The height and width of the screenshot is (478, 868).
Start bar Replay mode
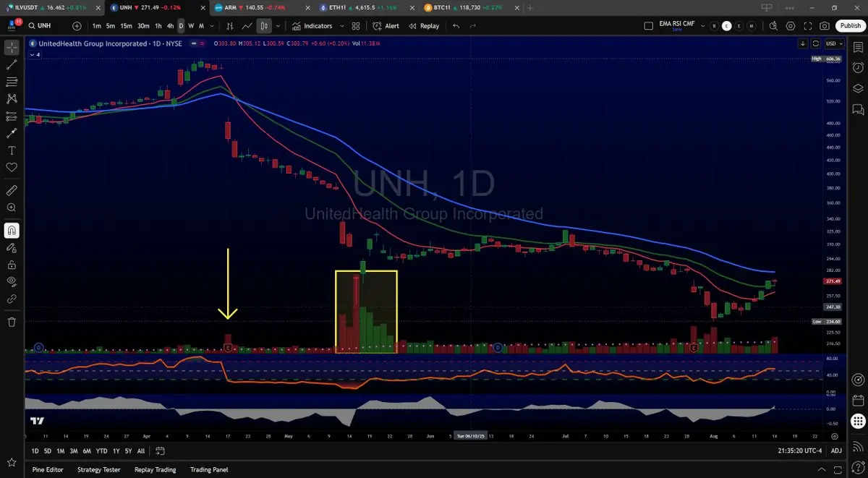424,26
